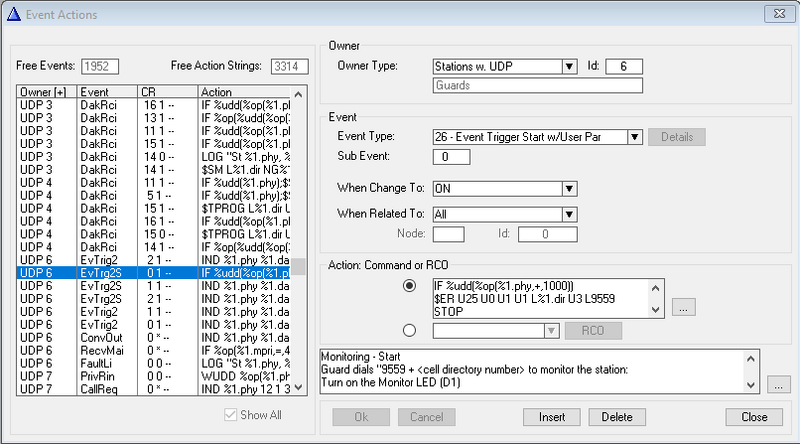Select the RCO action radio button
The width and height of the screenshot is (800, 444).
coord(408,329)
